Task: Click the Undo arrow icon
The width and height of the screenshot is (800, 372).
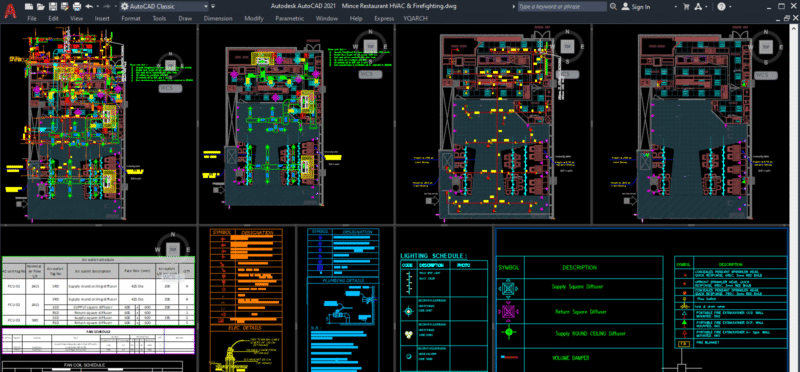Action: pos(89,7)
